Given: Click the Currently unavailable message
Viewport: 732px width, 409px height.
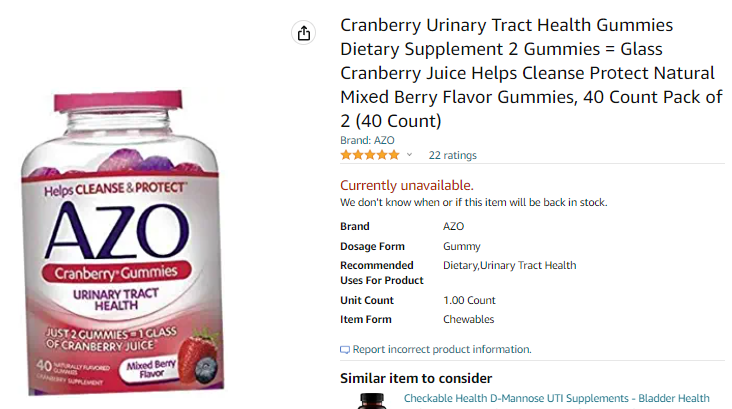Looking at the screenshot, I should click(407, 185).
